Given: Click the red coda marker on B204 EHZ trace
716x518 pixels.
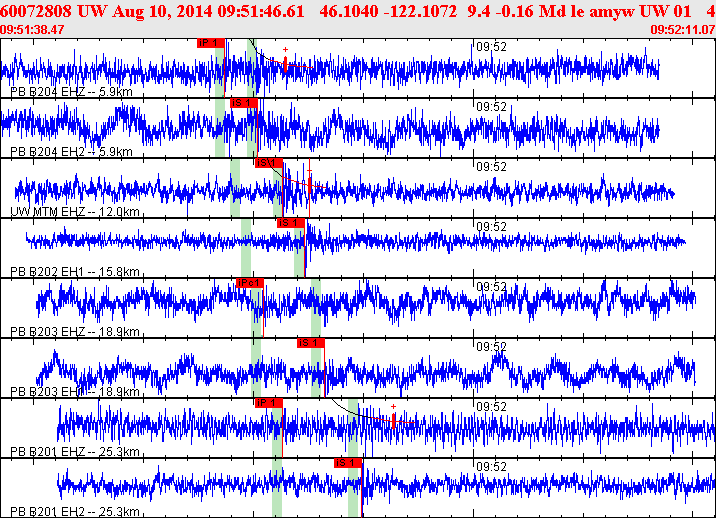Looking at the screenshot, I should click(x=285, y=64).
